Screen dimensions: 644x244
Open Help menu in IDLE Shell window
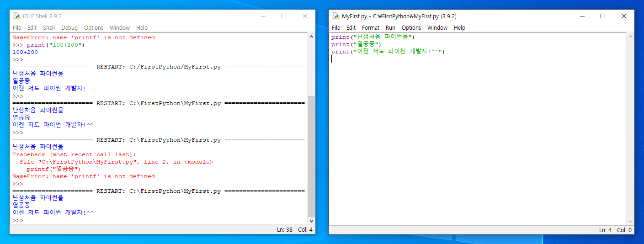[142, 28]
